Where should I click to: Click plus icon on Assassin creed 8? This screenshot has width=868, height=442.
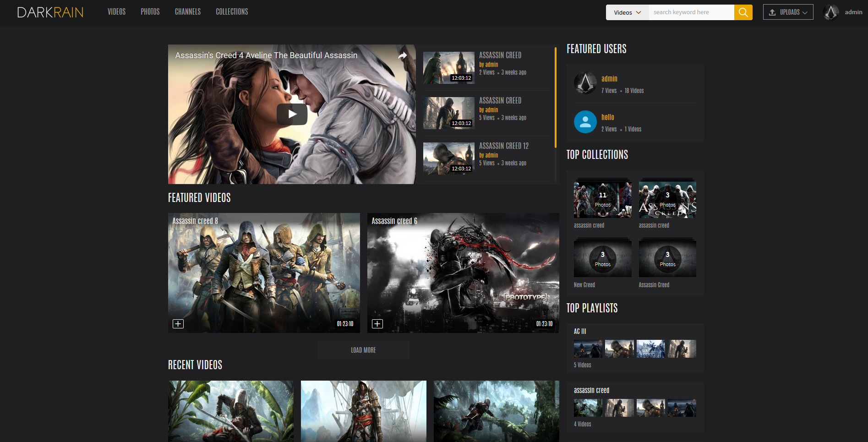pyautogui.click(x=178, y=324)
